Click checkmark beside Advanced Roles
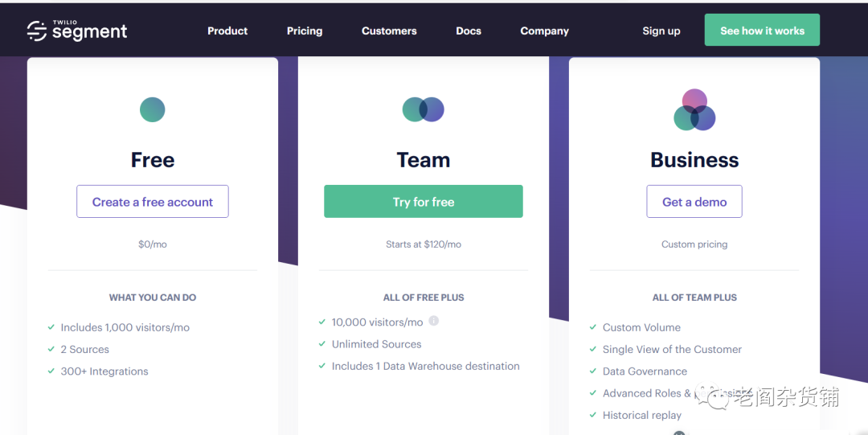868x435 pixels. [x=593, y=393]
